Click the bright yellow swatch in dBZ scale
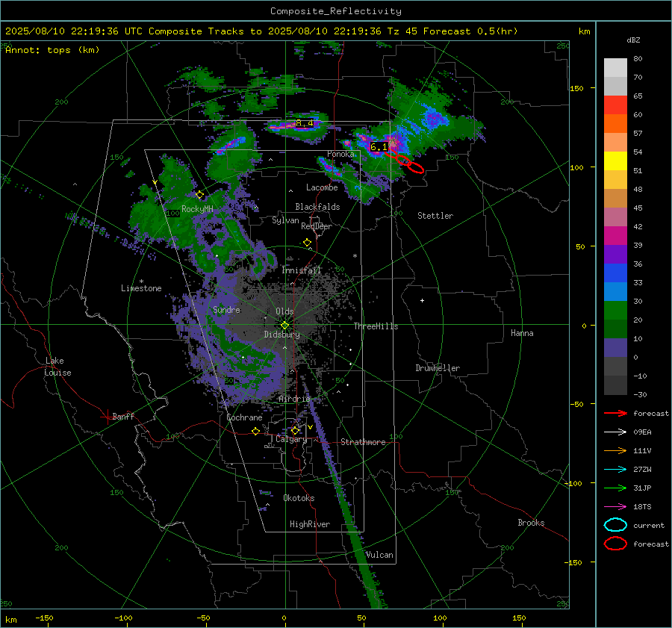This screenshot has height=628, width=672. tap(615, 161)
